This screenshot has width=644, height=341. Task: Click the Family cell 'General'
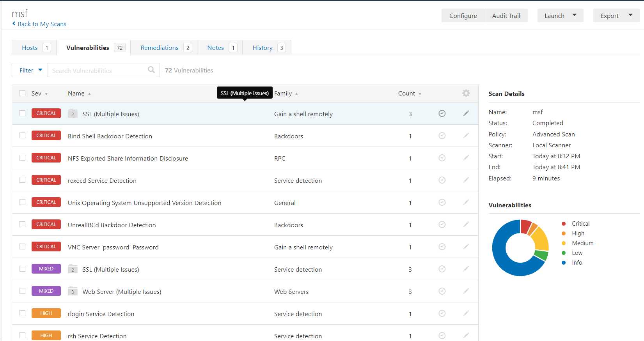click(285, 203)
